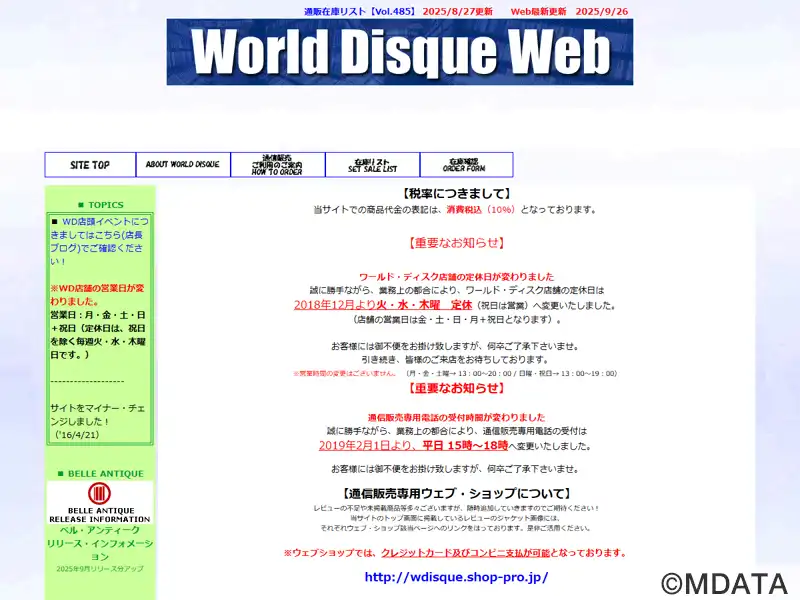This screenshot has width=800, height=600.
Task: Open the SET SALE LIST page
Action: pos(372,165)
